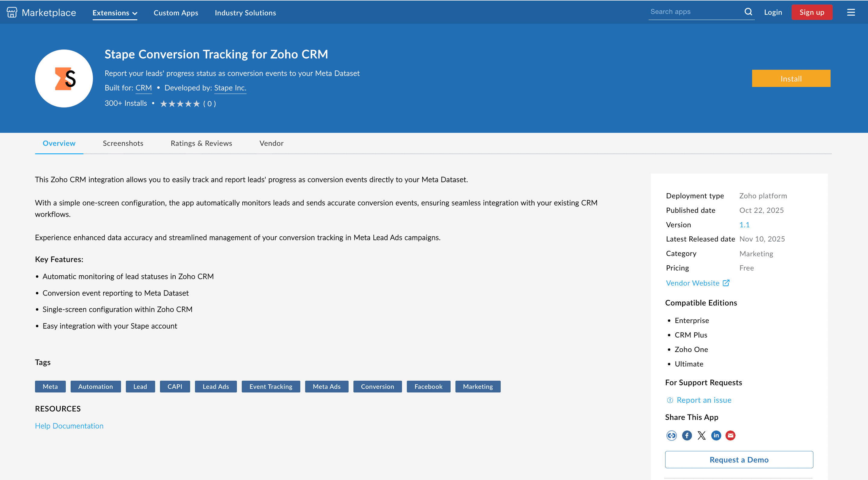Open the Help Documentation link
Viewport: 868px width, 480px height.
pos(69,425)
